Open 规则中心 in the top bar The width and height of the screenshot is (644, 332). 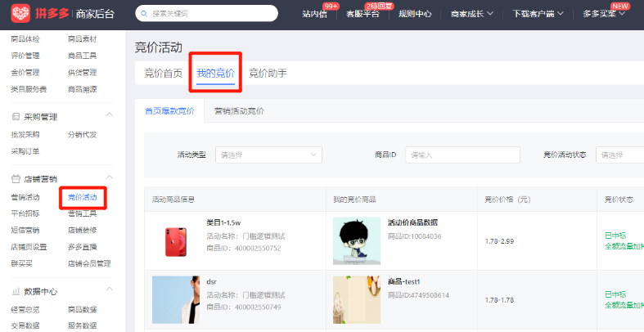[x=415, y=14]
